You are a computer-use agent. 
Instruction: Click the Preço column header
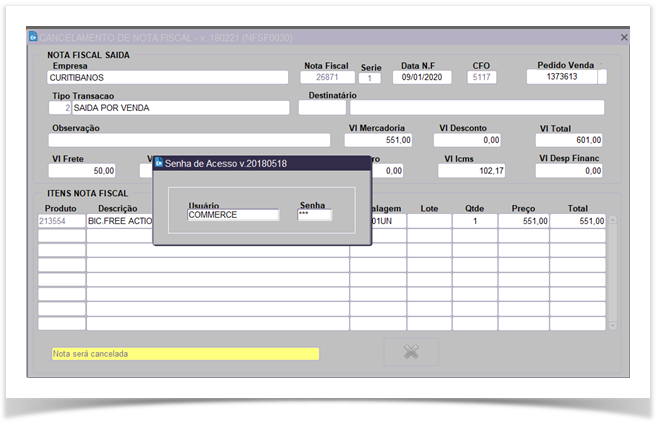(x=523, y=208)
